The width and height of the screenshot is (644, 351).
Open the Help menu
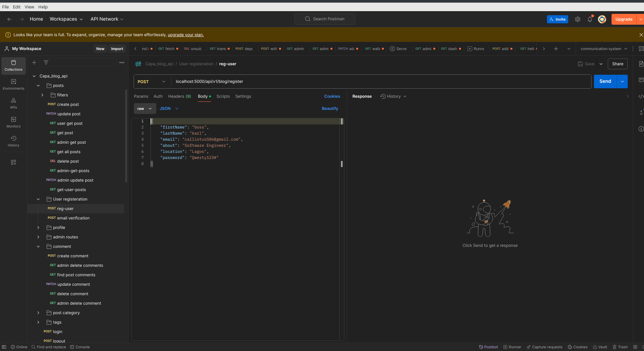[x=43, y=7]
